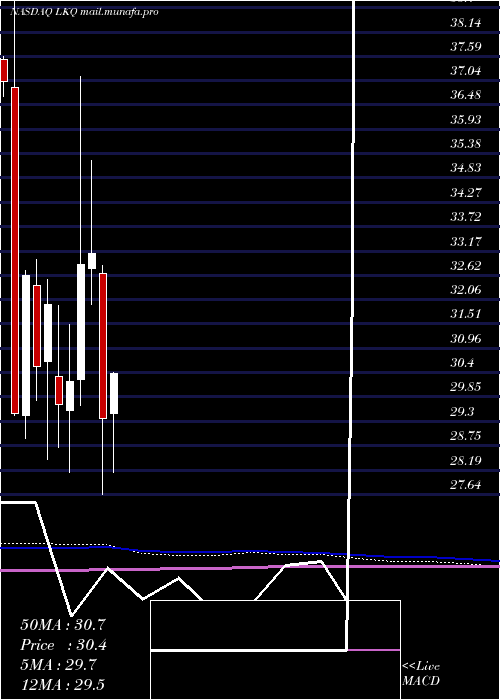Viewport: 500px width, 700px height.
Task: Click the 32.06 price axis label
Action: 466,290
